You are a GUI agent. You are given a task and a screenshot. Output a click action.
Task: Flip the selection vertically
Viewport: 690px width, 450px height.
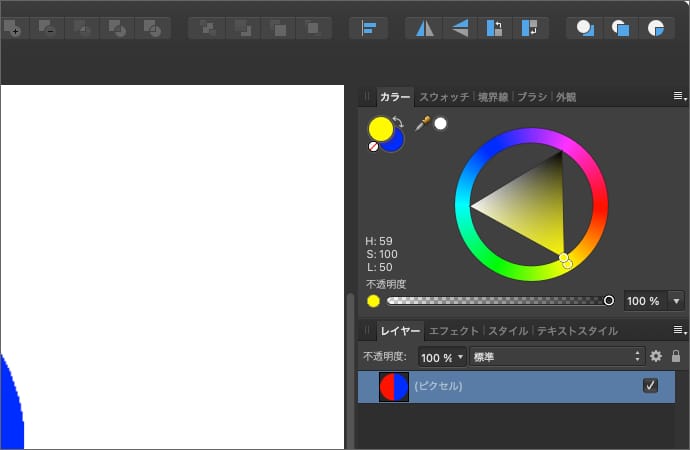pos(460,28)
